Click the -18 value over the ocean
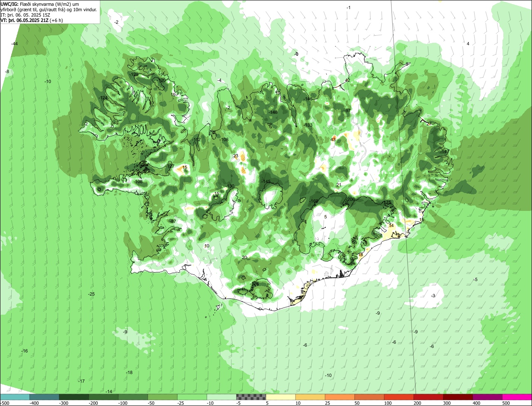Viewport: 532px width, 406px height. point(129,372)
